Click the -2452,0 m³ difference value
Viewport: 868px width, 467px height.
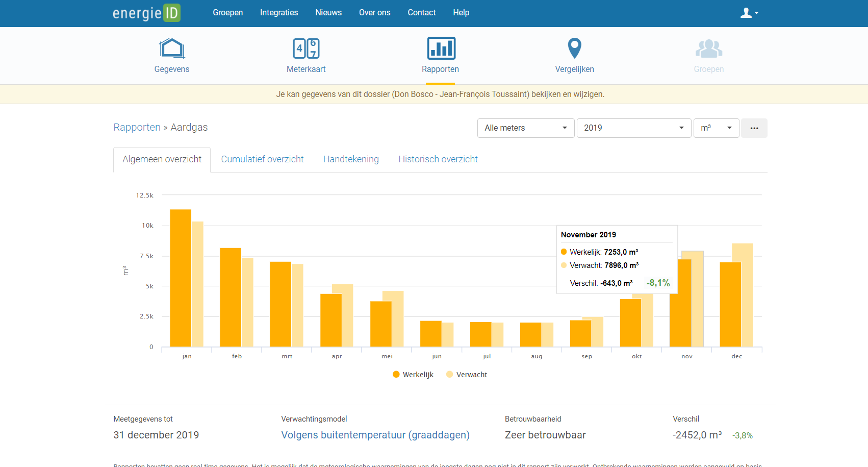click(x=697, y=435)
